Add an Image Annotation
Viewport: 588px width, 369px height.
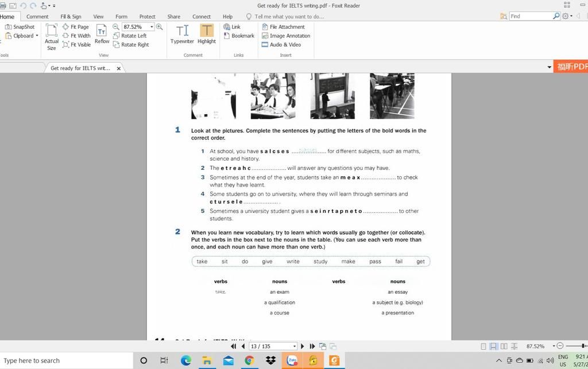click(x=286, y=36)
